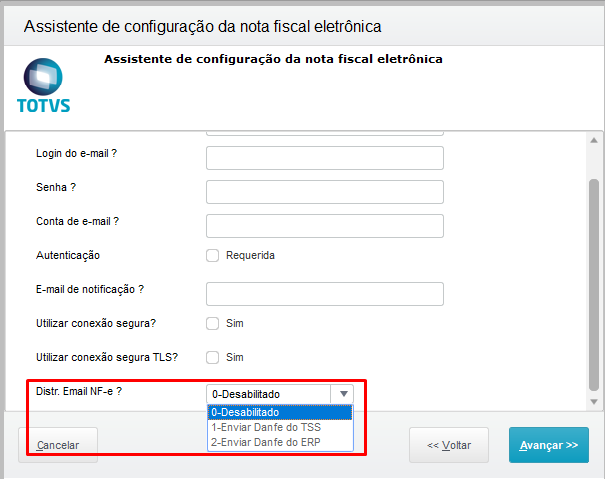The width and height of the screenshot is (605, 479).
Task: Select the 0-Desabilitado list option
Action: coord(280,412)
